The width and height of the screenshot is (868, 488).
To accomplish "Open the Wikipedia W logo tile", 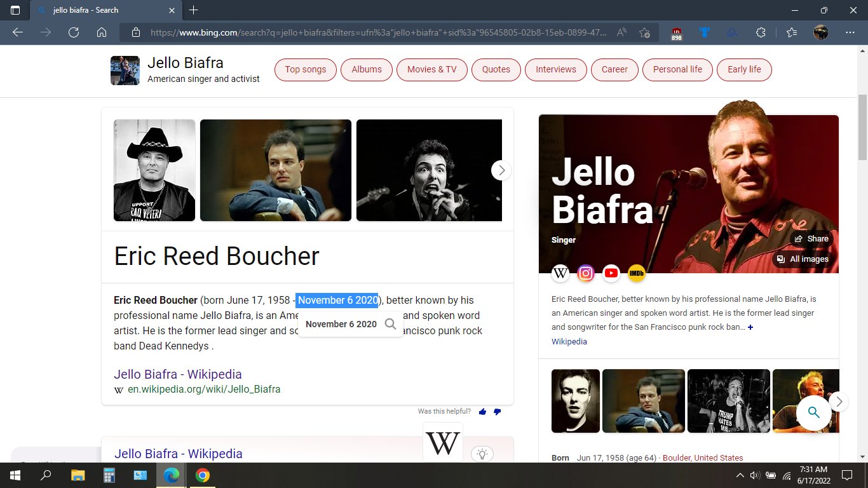I will click(443, 443).
